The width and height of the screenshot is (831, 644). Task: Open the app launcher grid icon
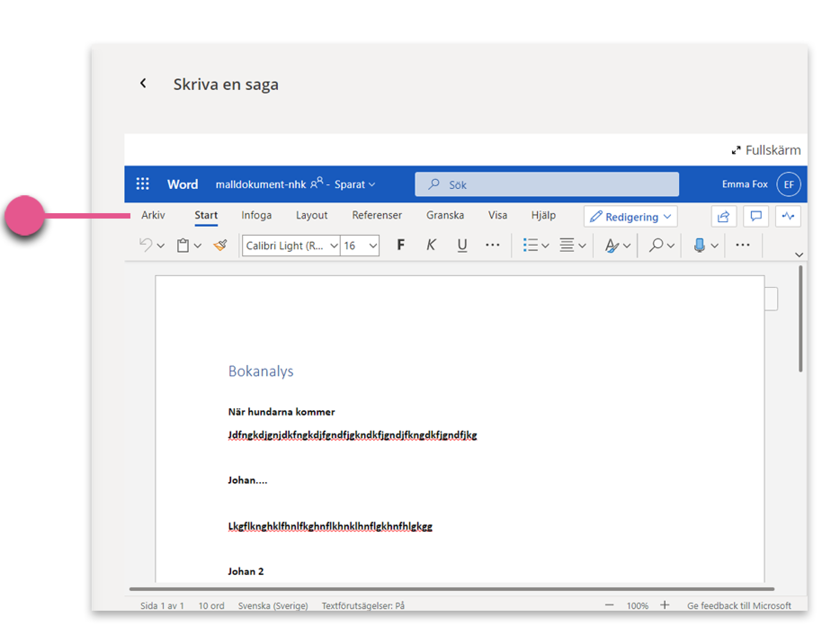(143, 184)
